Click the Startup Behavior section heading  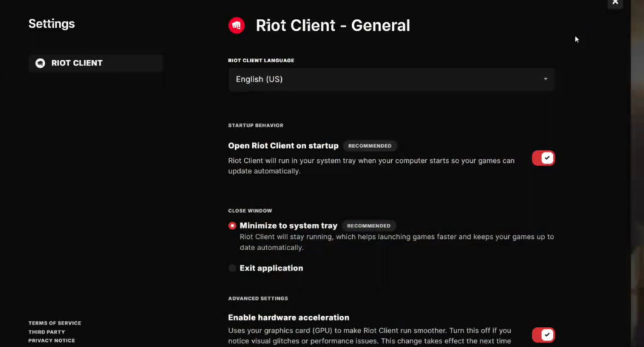[256, 126]
